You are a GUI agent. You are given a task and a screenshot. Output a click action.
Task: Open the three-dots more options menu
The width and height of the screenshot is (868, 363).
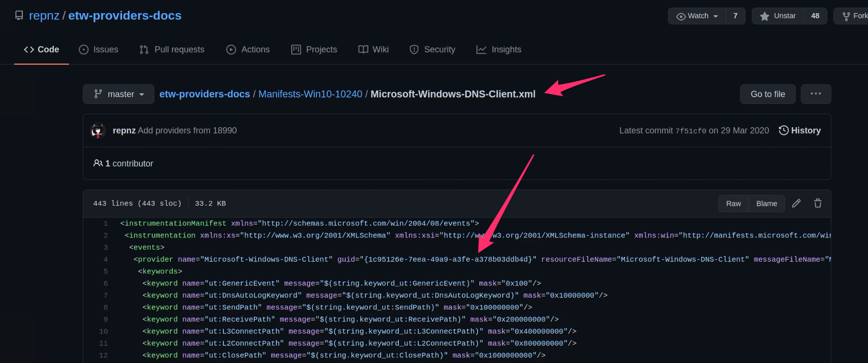click(816, 94)
